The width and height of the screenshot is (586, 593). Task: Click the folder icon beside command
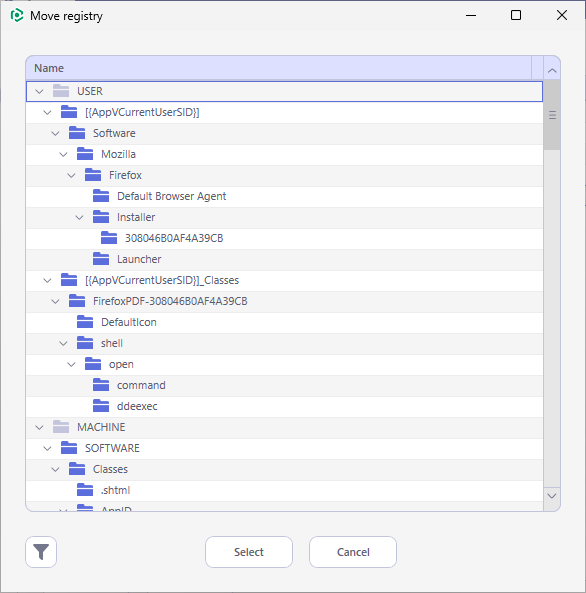coord(101,385)
